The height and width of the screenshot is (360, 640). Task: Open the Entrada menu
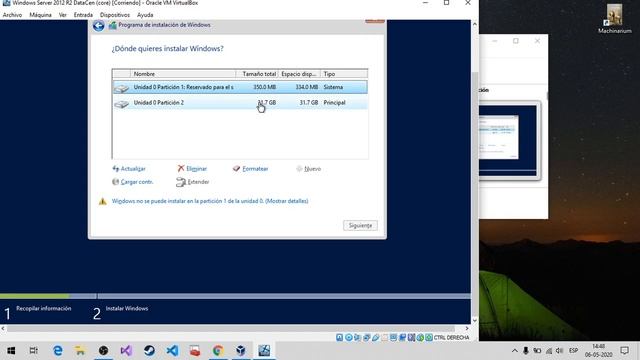coord(83,15)
